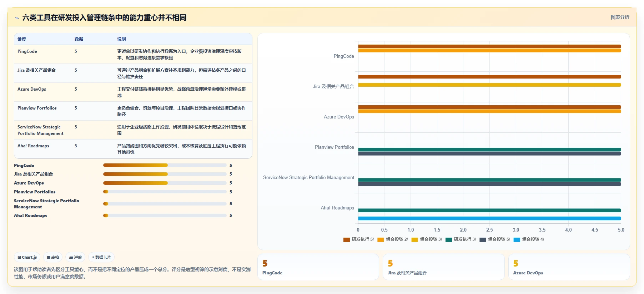Click the 2.5 tick on the x-axis

[x=489, y=230]
